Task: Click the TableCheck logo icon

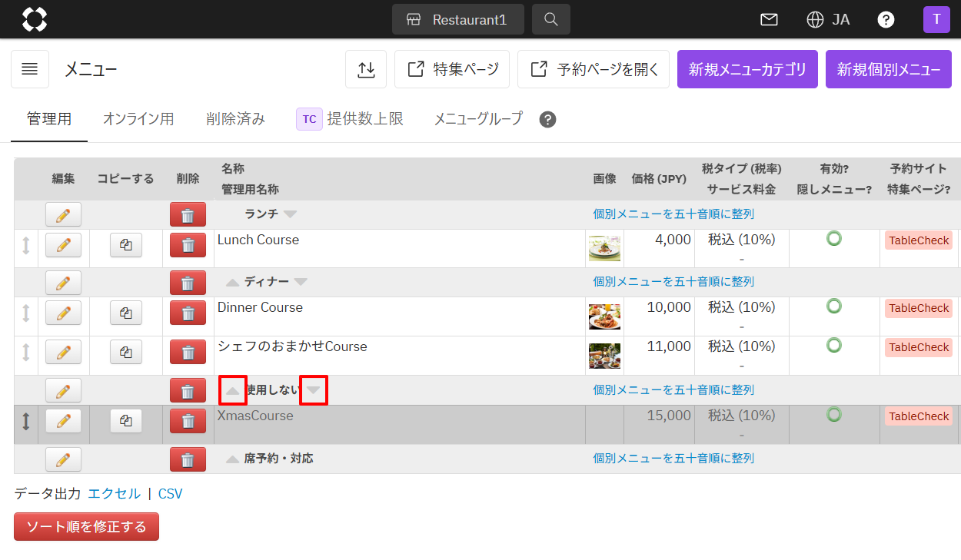Action: pos(35,19)
